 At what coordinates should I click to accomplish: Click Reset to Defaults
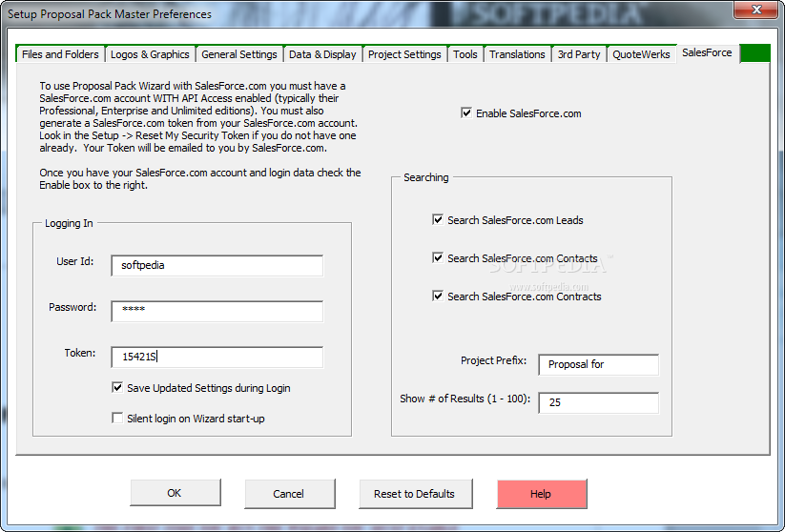point(415,494)
